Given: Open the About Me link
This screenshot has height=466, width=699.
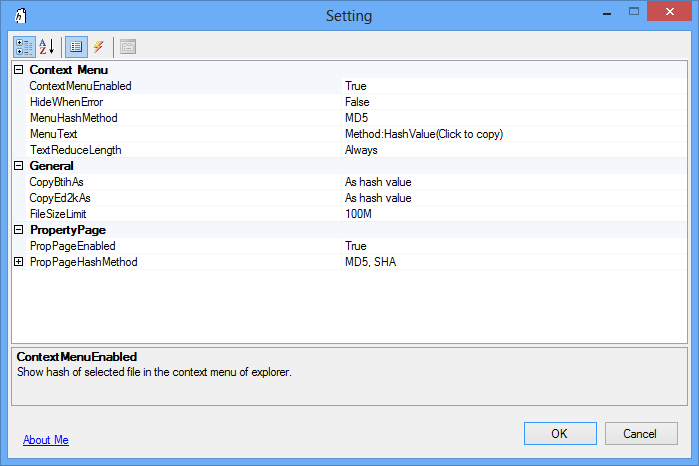Looking at the screenshot, I should tap(46, 440).
